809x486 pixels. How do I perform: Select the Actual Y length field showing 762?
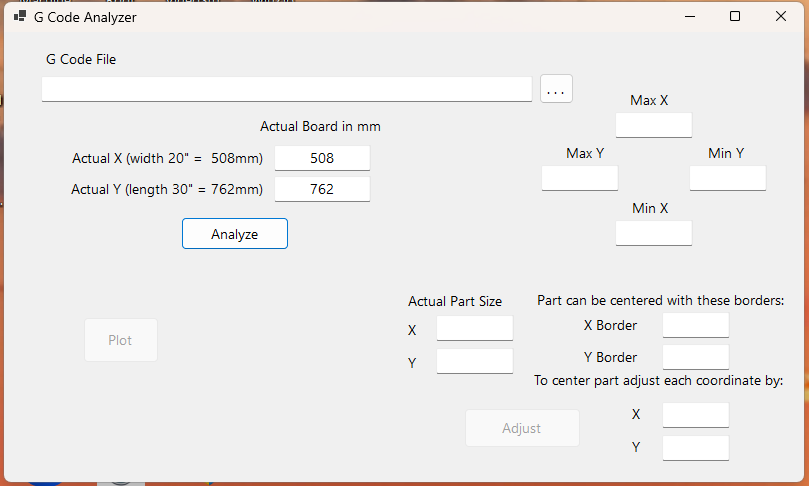click(x=322, y=189)
